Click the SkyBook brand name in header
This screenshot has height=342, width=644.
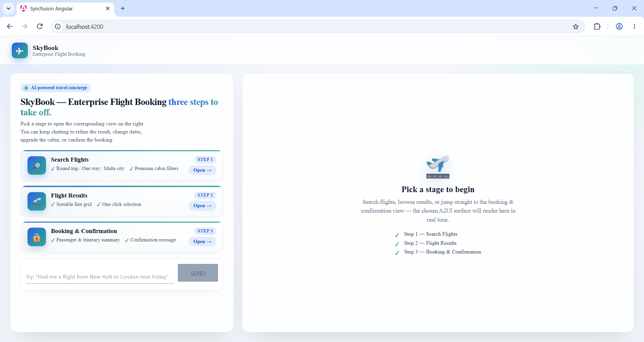point(46,48)
